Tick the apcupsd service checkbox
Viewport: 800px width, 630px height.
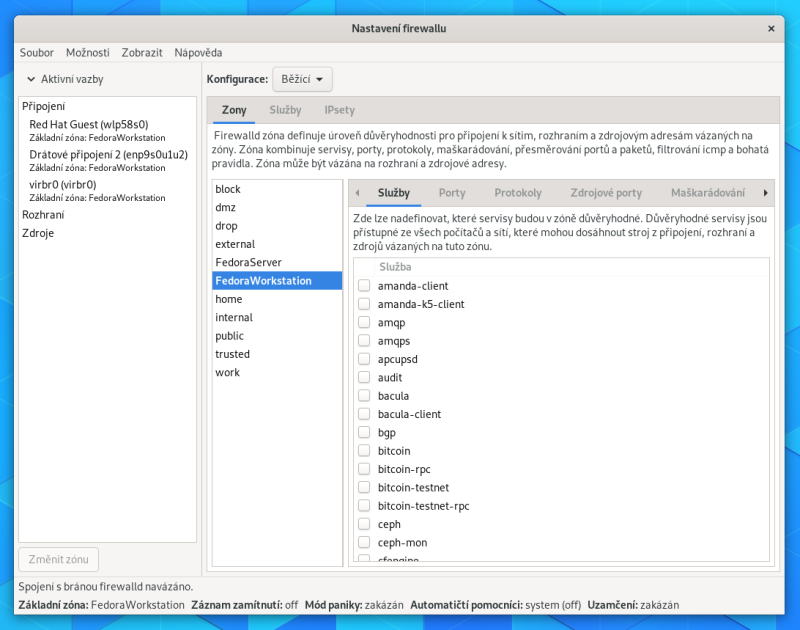coord(366,359)
